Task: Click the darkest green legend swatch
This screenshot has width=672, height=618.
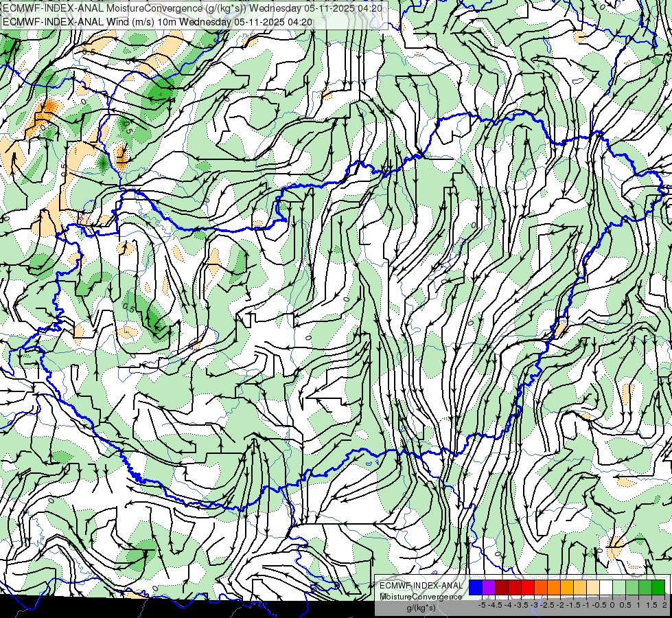Action: click(x=658, y=587)
